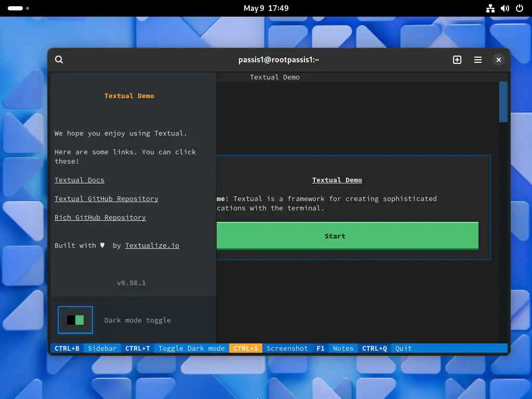Image resolution: width=532 pixels, height=399 pixels.
Task: Click the Dark mode toggle label
Action: 137,320
